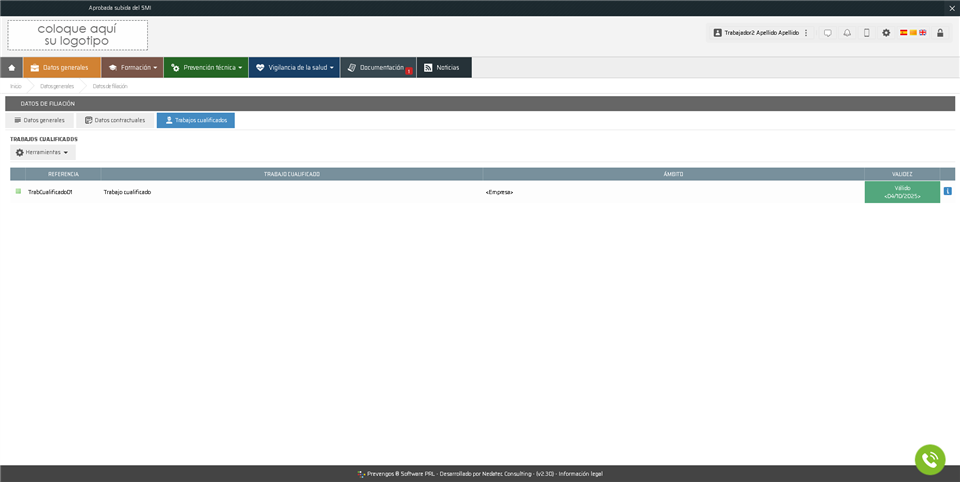
Task: Click the Referencia column header
Action: click(63, 175)
